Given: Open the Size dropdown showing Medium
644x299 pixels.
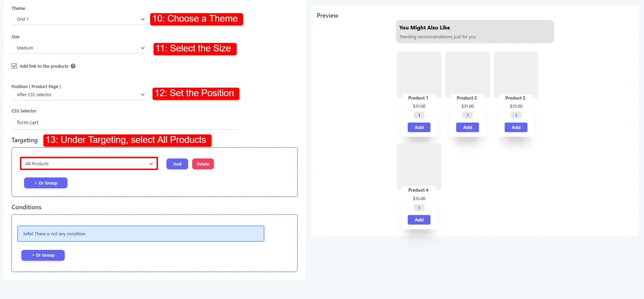Looking at the screenshot, I should (x=79, y=48).
